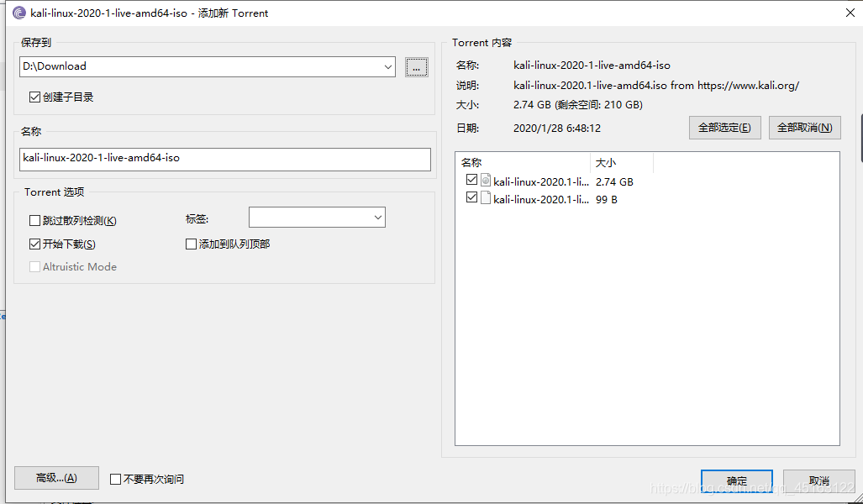Cancel with the 取消 button
The height and width of the screenshot is (504, 863).
819,480
